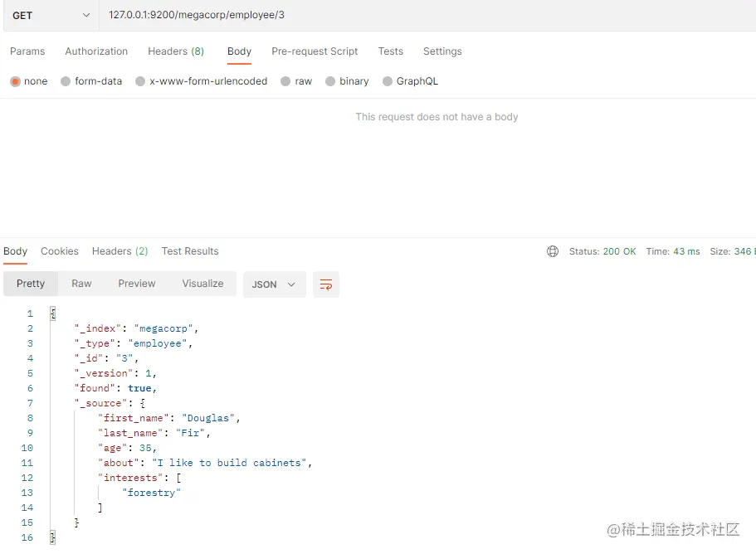
Task: Click the "_source" line
Action: pos(110,403)
